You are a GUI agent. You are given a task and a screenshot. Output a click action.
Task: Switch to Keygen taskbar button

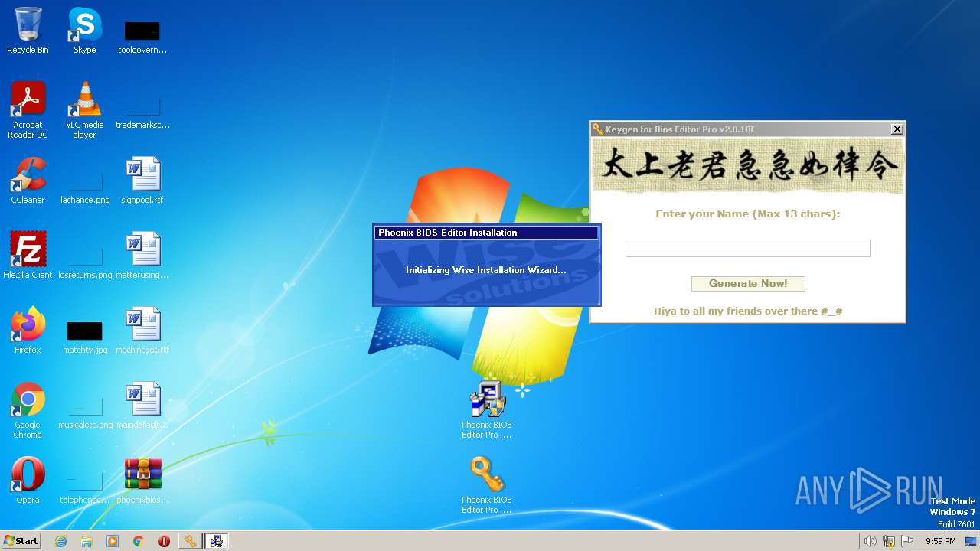tap(190, 541)
